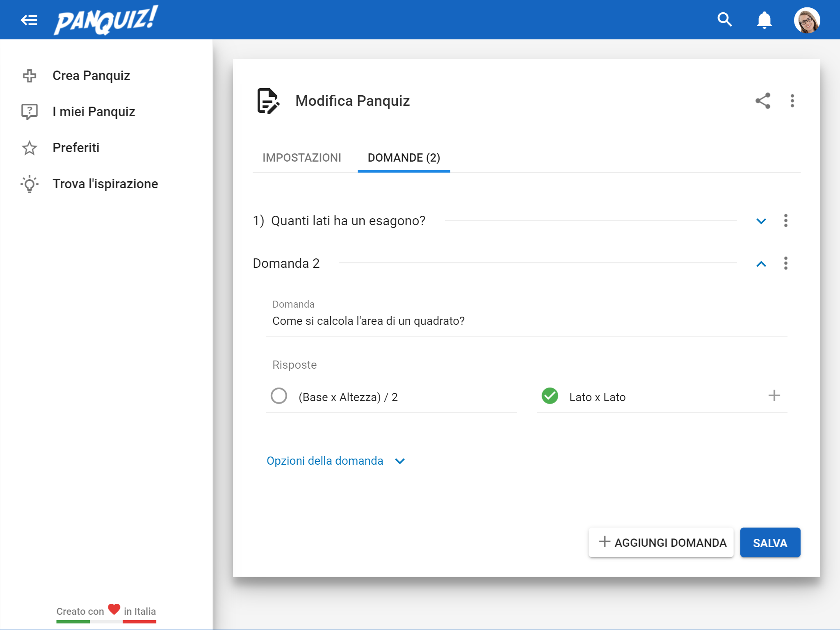Click the Panquiz logo
840x630 pixels.
(x=106, y=20)
